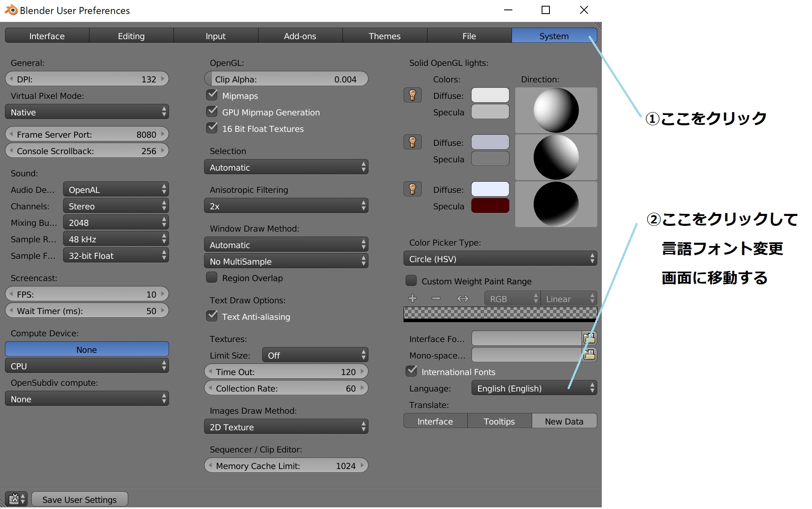Open Color Picker Type Circle (HSV) dropdown

tap(500, 258)
